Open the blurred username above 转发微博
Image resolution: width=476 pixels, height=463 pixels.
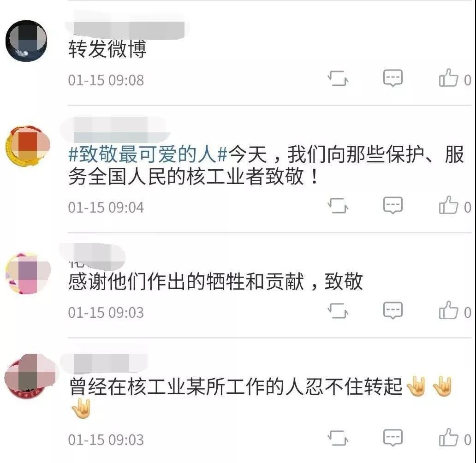point(127,27)
